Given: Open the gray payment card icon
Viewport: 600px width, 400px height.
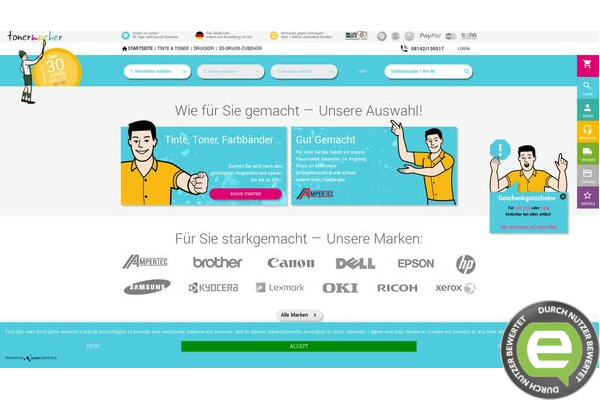Looking at the screenshot, I should (587, 176).
